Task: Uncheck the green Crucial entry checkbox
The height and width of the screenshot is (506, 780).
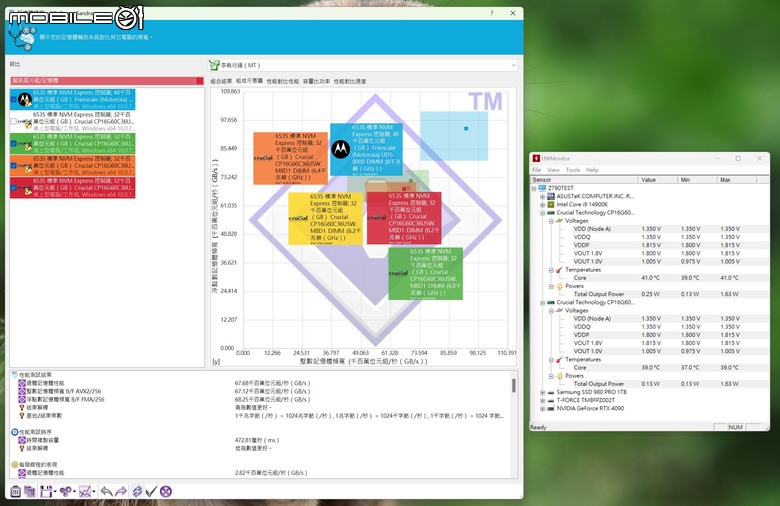Action: [13, 143]
